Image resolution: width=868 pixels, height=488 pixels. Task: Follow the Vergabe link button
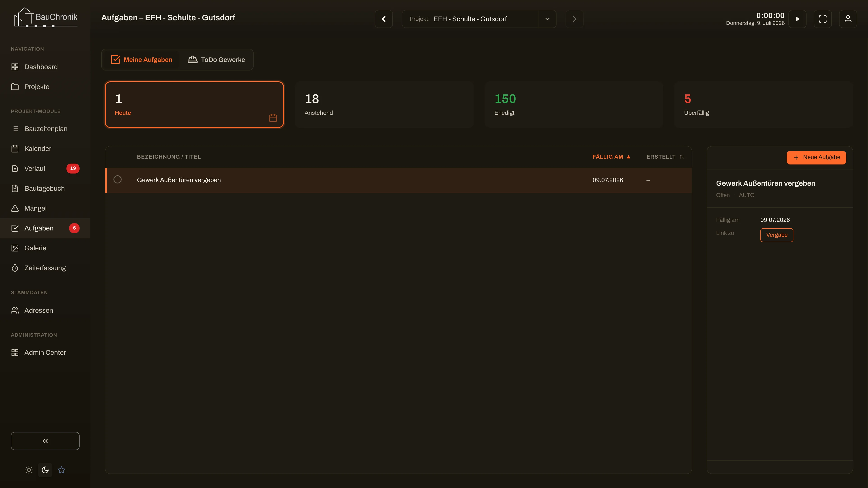[777, 235]
